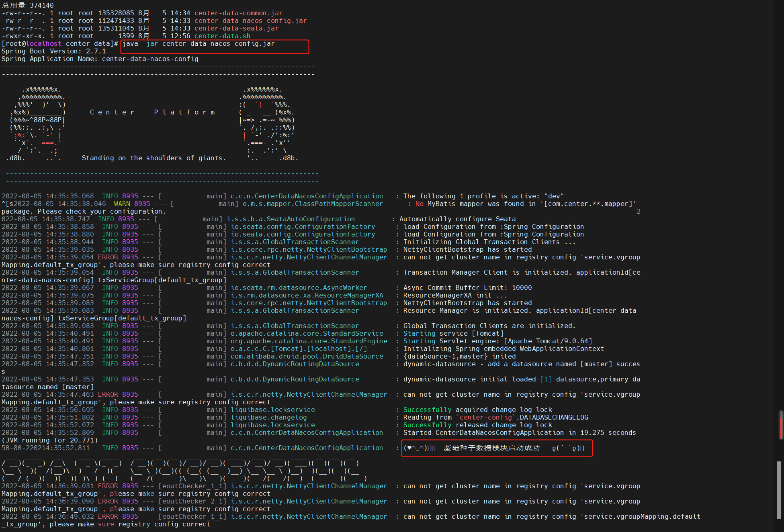Click the file name center-data-seata.jar
The height and width of the screenshot is (532, 784).
pos(236,29)
